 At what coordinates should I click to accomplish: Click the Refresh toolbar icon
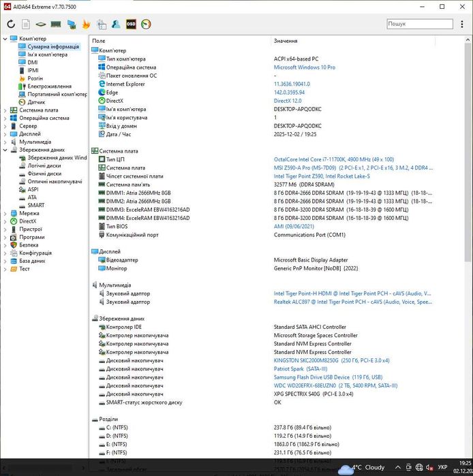coord(11,24)
